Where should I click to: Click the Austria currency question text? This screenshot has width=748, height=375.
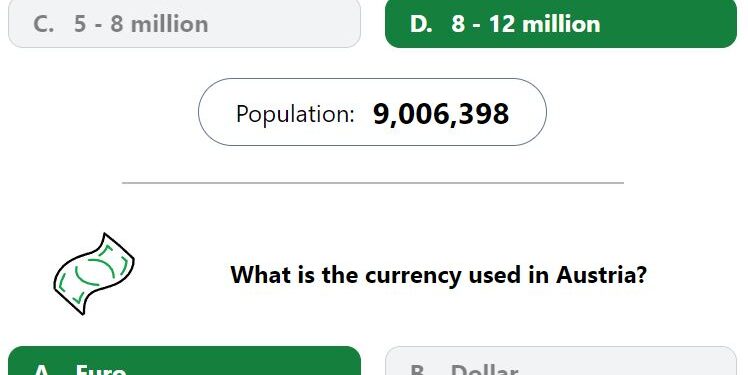[x=438, y=275]
